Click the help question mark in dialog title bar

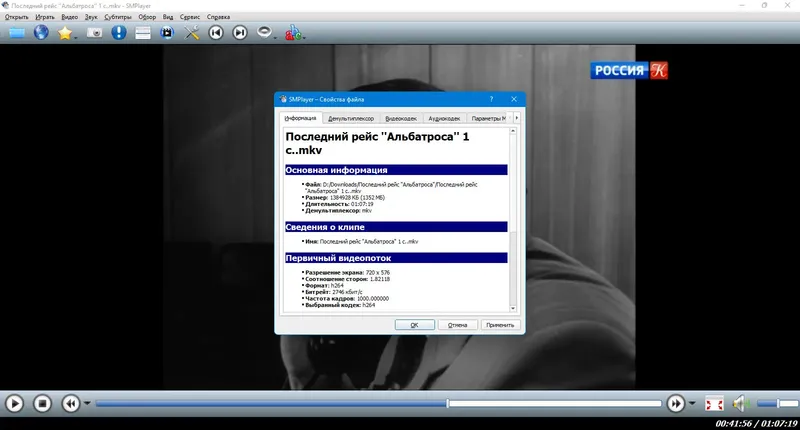491,99
